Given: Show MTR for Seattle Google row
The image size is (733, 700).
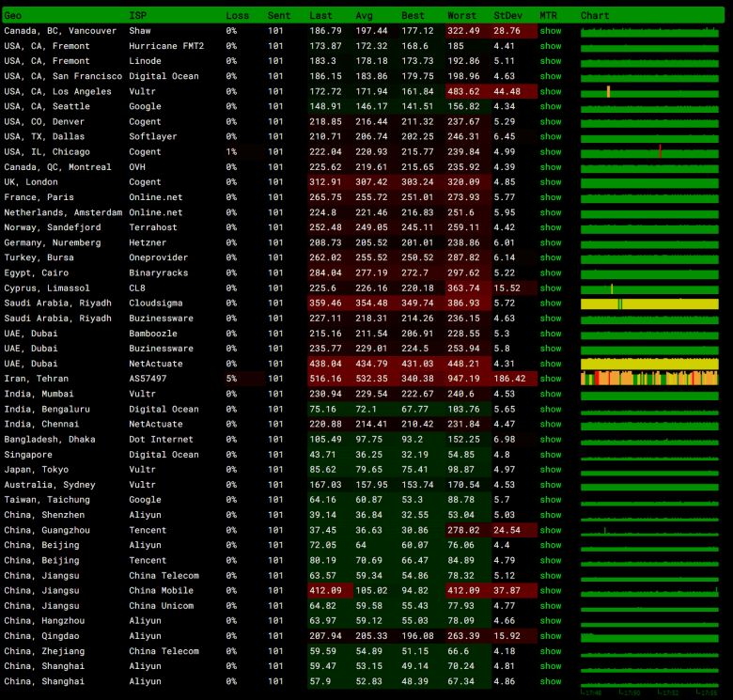Looking at the screenshot, I should [x=550, y=106].
